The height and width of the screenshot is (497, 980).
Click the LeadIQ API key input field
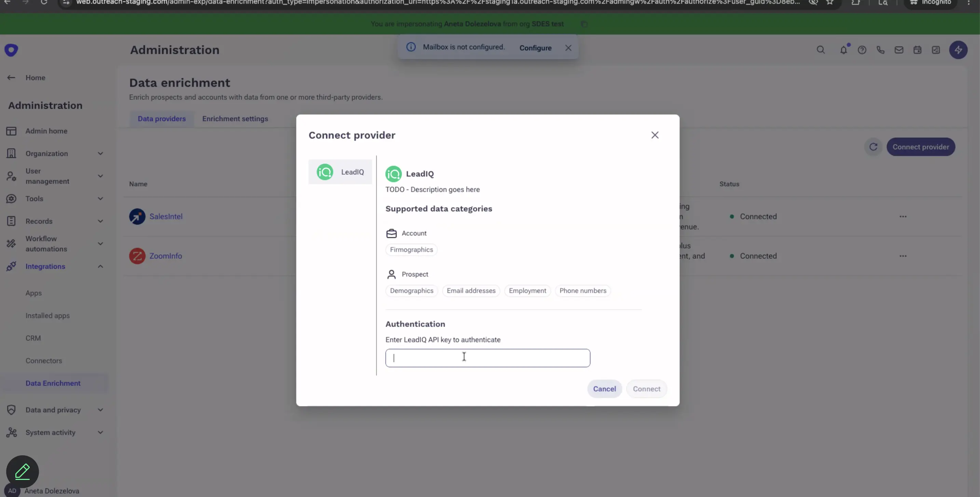(488, 358)
